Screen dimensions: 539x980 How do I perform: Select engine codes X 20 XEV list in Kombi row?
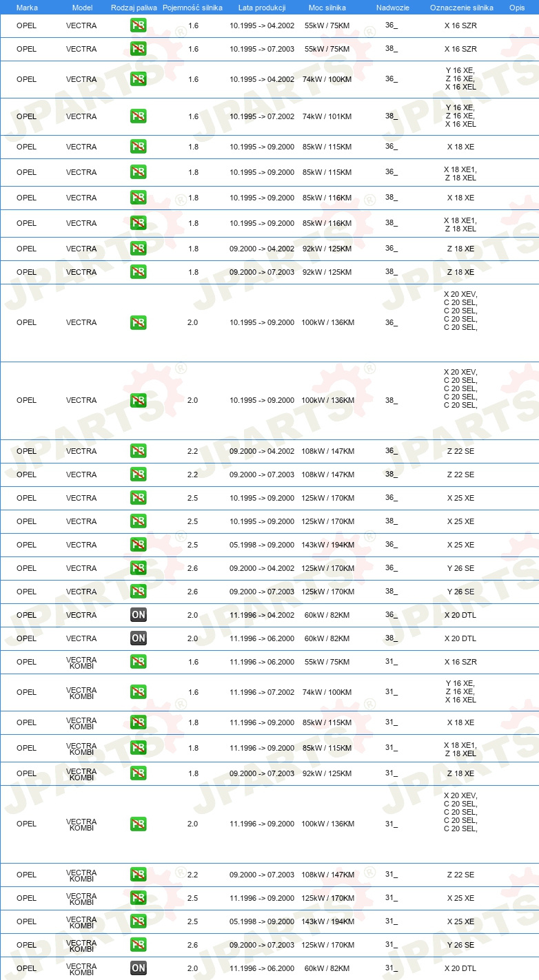[460, 812]
